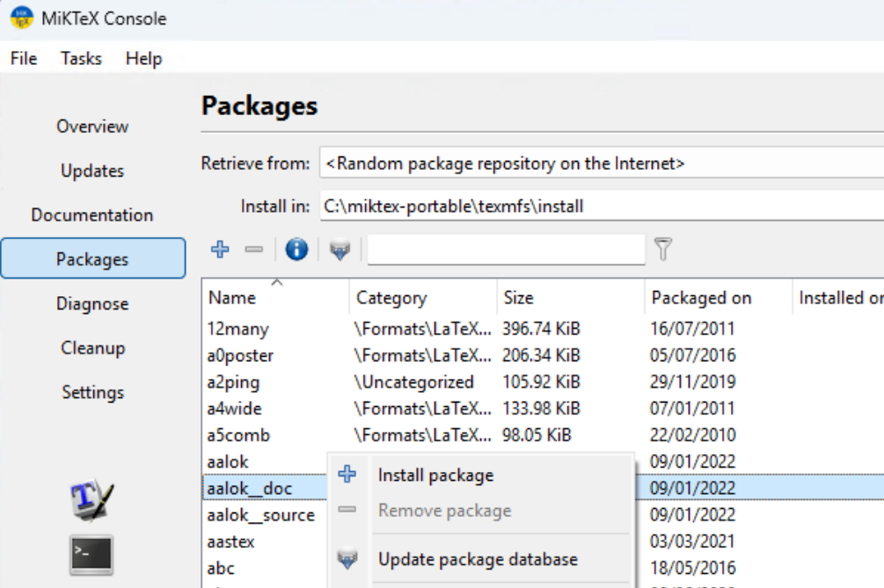Open package info with the blue 'i' icon
Image resolution: width=884 pixels, height=588 pixels.
(x=297, y=250)
